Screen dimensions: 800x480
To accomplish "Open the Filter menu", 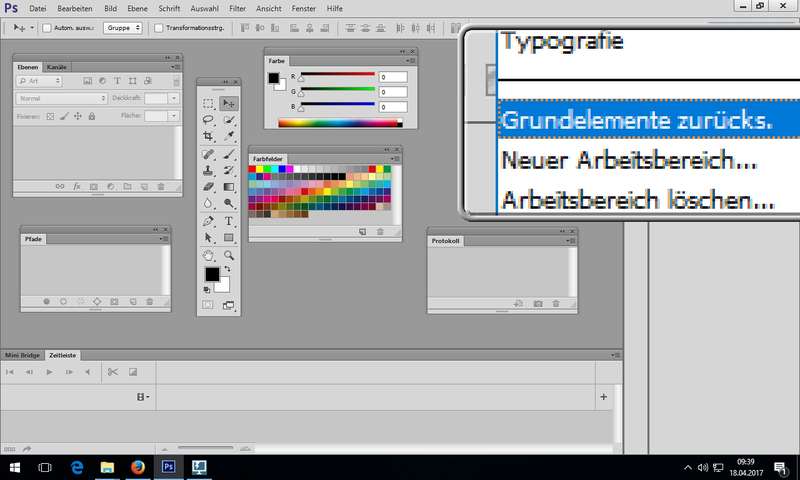I will tap(237, 8).
